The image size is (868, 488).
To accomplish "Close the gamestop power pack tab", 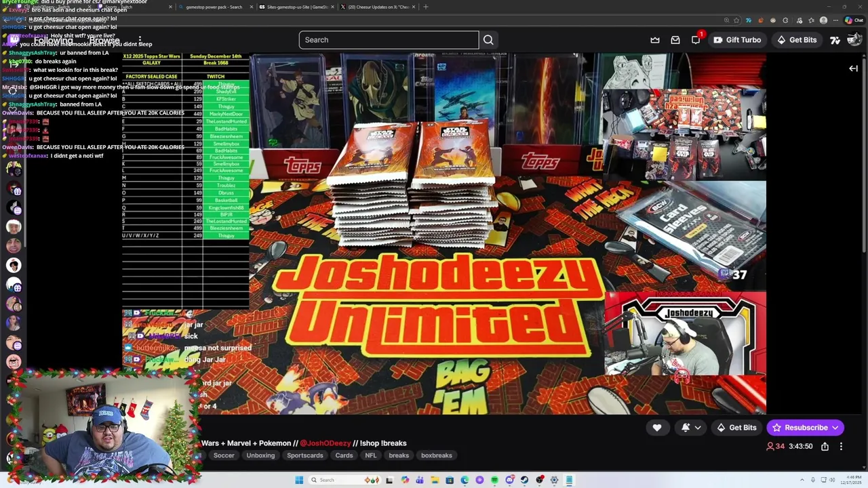I will point(251,7).
